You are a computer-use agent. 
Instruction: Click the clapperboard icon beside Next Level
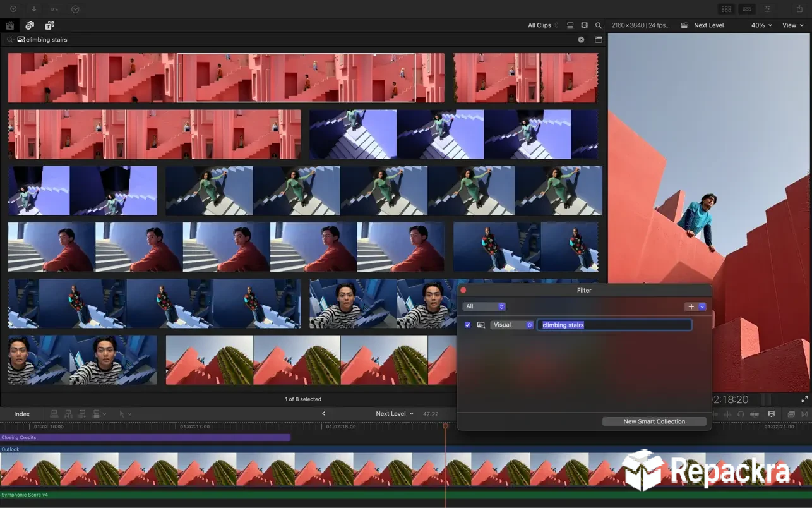tap(684, 25)
